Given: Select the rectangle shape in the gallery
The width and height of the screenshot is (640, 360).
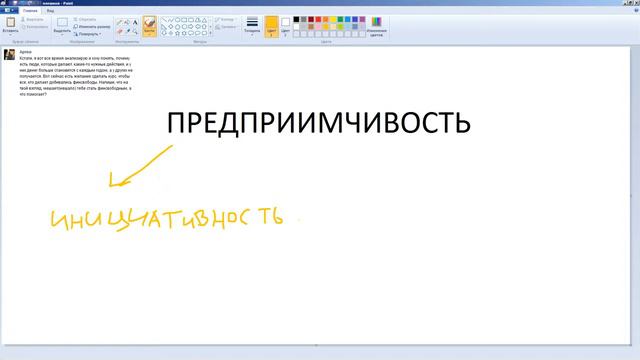Looking at the screenshot, I should coord(184,20).
